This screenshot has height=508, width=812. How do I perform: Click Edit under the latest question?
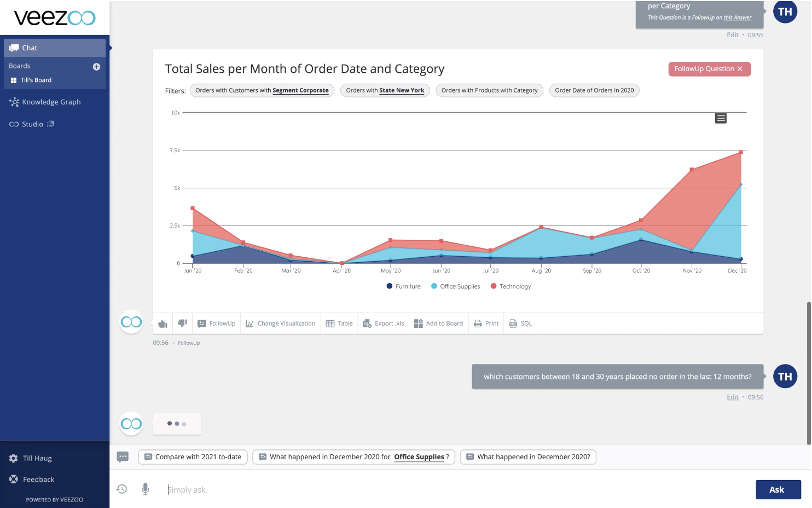coord(732,397)
